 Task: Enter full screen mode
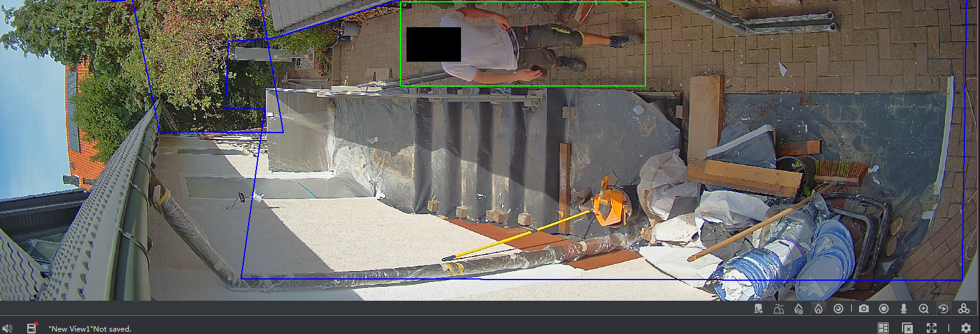point(931,328)
